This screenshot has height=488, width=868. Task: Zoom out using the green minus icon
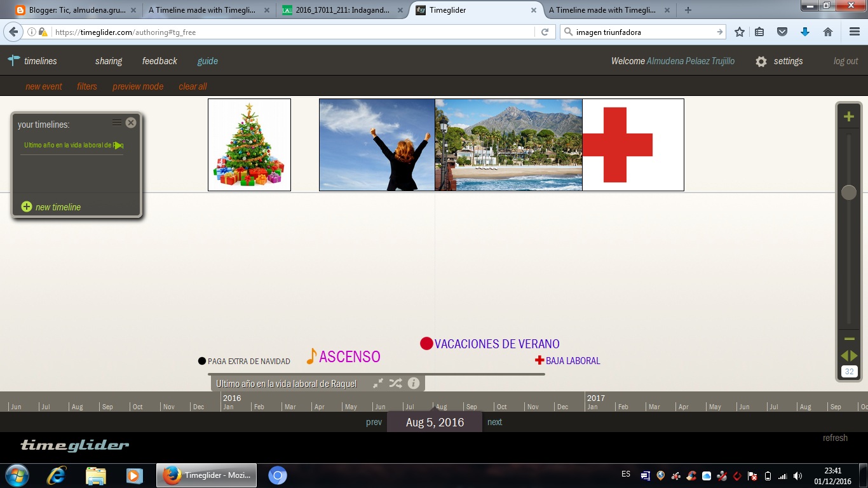[849, 339]
